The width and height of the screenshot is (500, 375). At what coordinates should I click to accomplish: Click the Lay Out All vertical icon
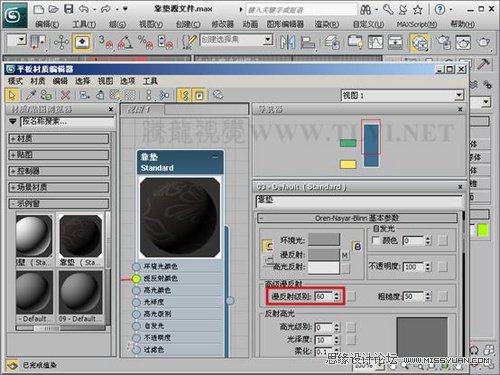tap(149, 95)
